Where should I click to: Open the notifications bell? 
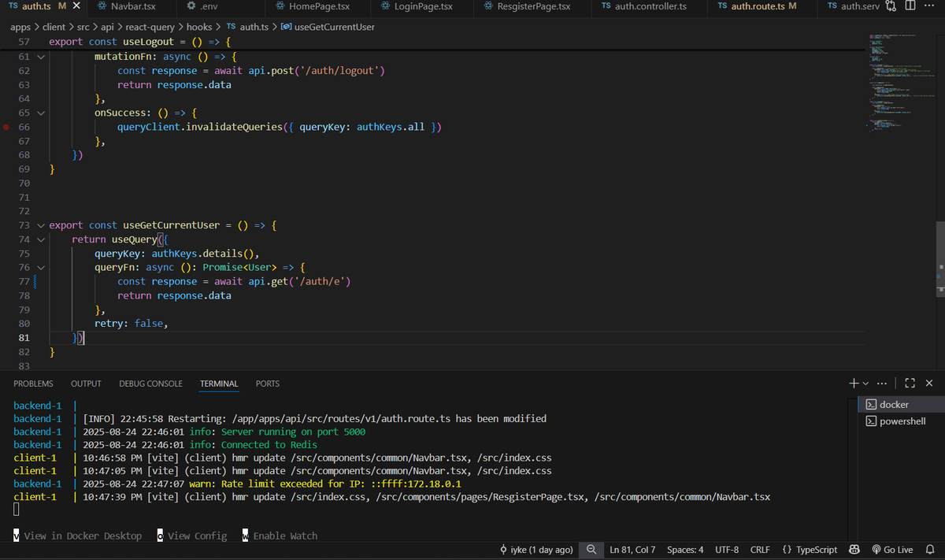click(x=930, y=550)
